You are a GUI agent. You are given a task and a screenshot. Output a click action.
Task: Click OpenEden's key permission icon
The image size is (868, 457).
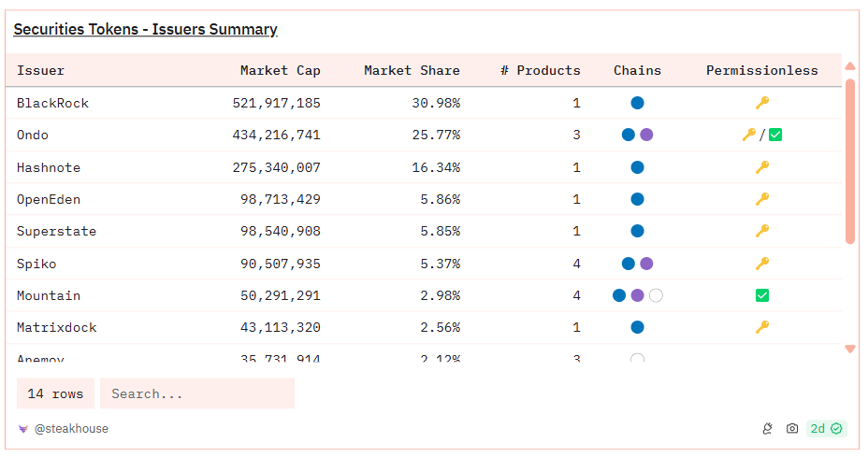pyautogui.click(x=762, y=199)
